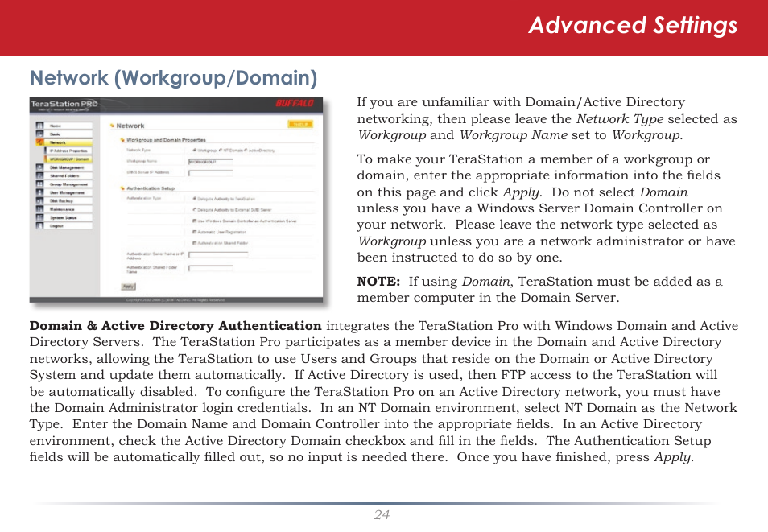Click Authentication Server Name or IP field
The image size is (768, 532).
click(218, 255)
